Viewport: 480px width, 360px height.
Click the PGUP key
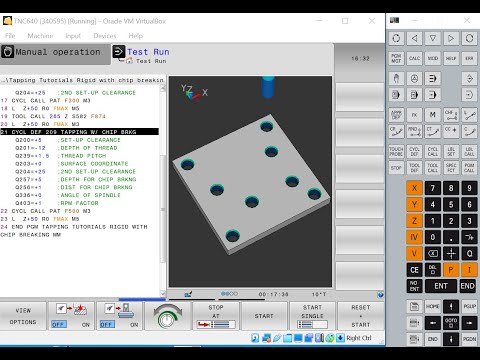click(469, 306)
